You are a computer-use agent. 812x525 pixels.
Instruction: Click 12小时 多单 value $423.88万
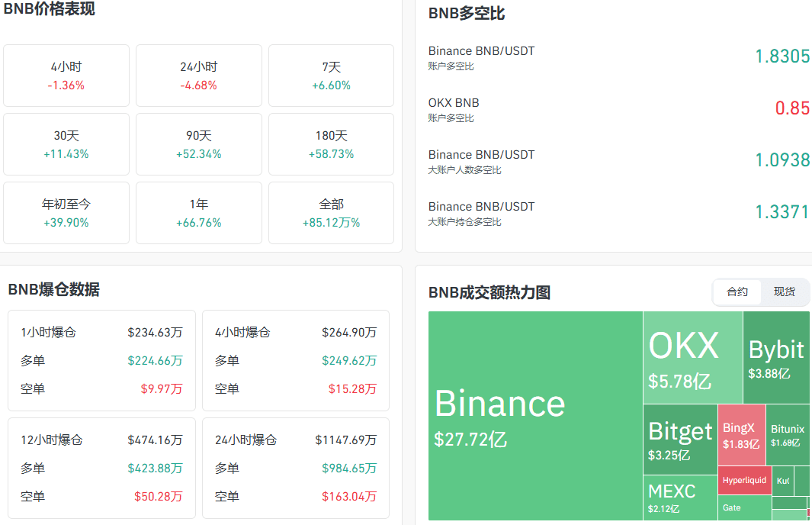pyautogui.click(x=155, y=469)
